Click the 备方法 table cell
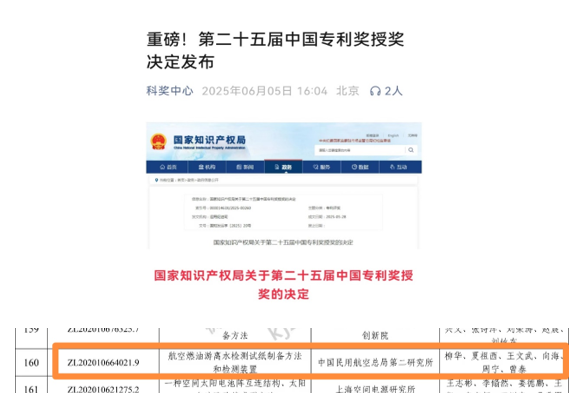The image size is (587, 413). (x=235, y=335)
